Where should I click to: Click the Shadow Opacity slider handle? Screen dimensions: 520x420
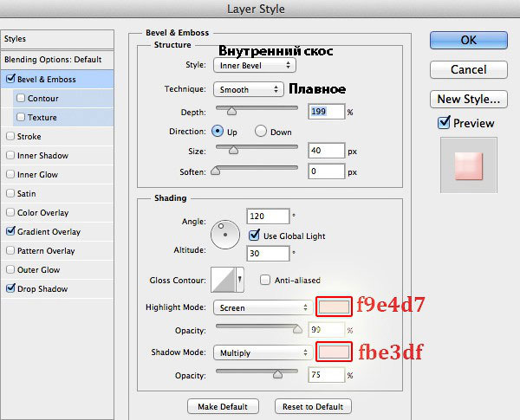(x=277, y=374)
